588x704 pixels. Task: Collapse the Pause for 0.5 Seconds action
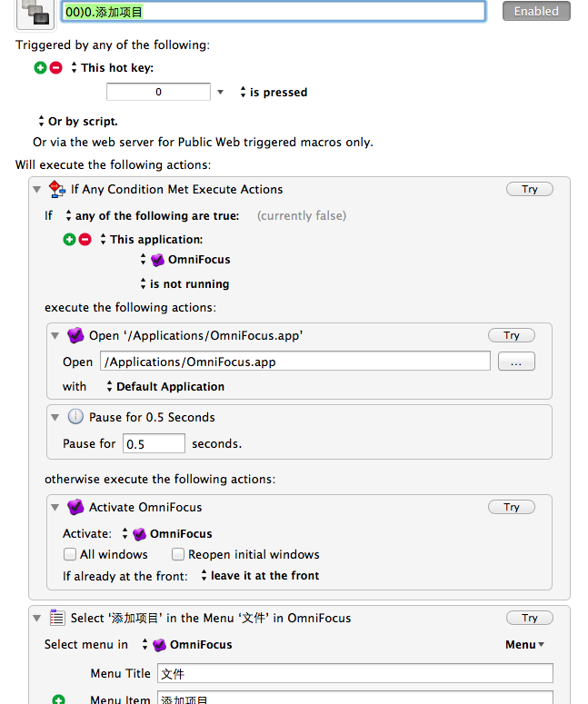click(55, 418)
